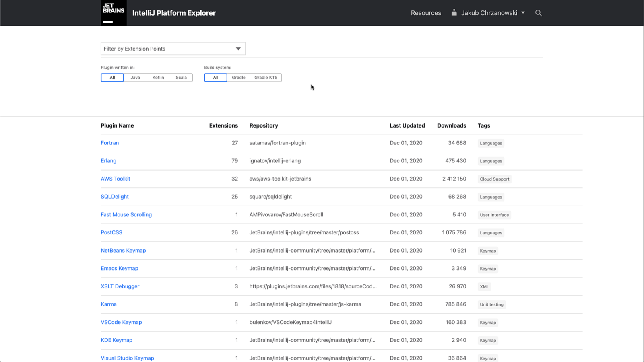Click repository ignatov/intellij-erlang
Viewport: 644px width, 362px height.
(275, 161)
